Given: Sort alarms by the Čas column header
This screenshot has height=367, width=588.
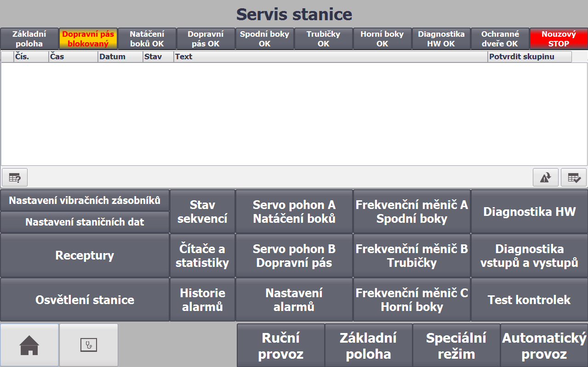Looking at the screenshot, I should coord(73,56).
